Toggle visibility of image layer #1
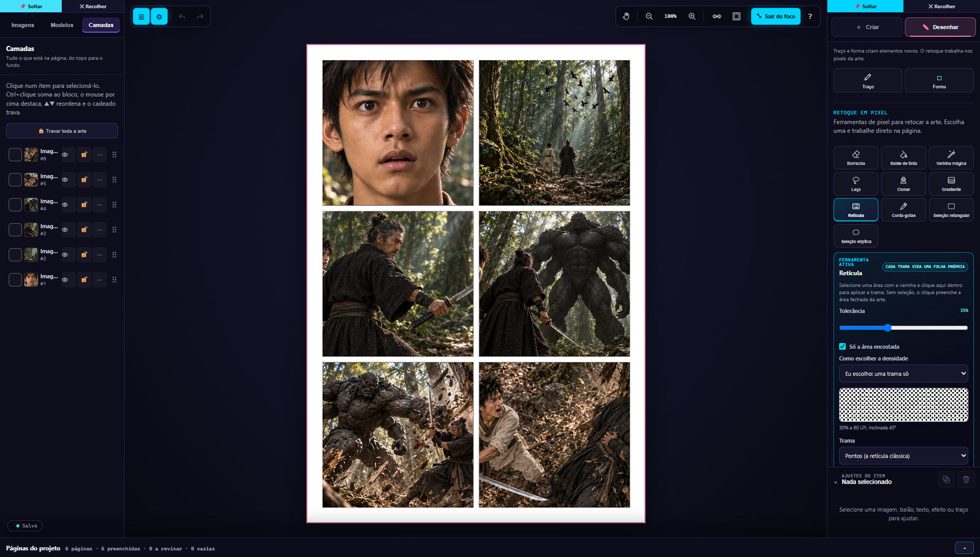This screenshot has width=980, height=557. tap(65, 280)
